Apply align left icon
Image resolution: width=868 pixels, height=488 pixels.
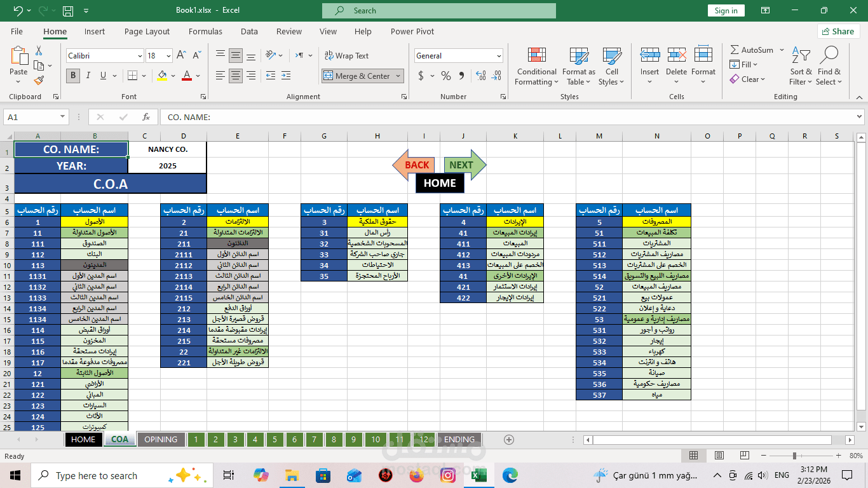click(220, 76)
